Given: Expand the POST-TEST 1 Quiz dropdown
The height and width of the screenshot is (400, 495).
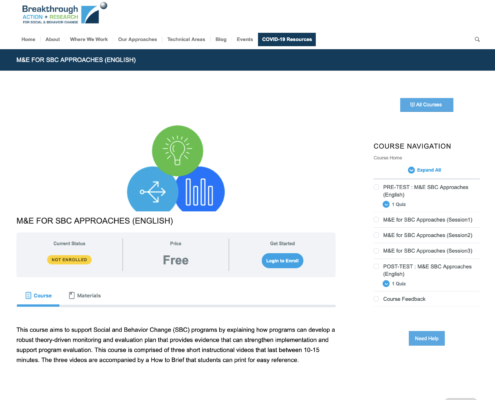Looking at the screenshot, I should click(386, 284).
